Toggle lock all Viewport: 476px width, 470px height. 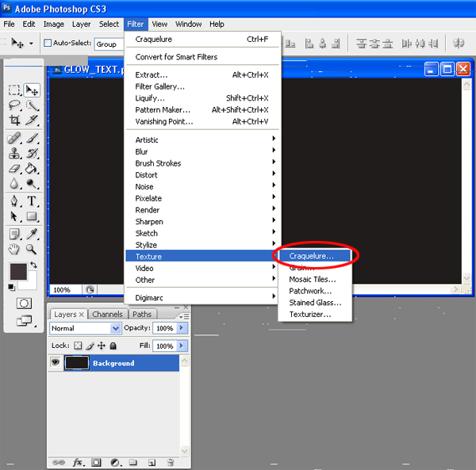[113, 346]
